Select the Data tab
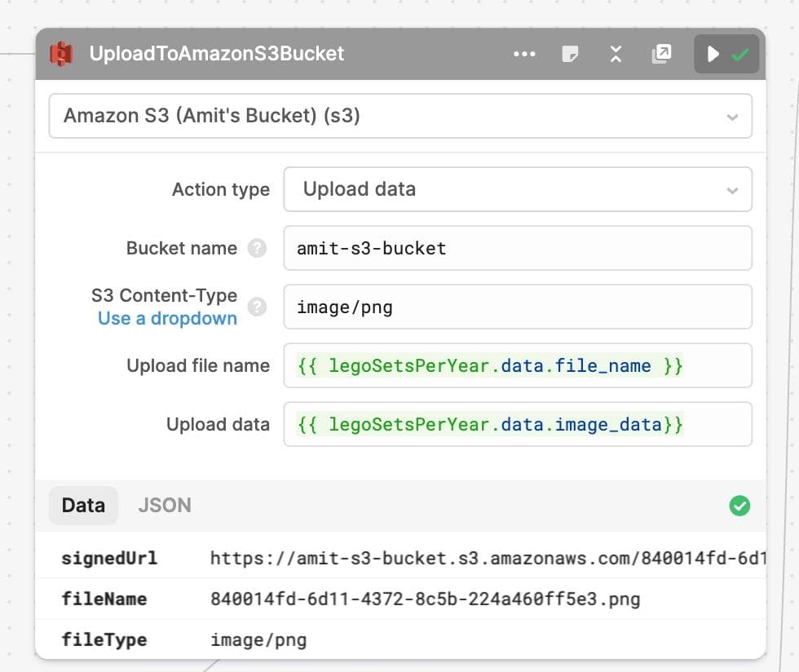This screenshot has width=799, height=672. coord(82,506)
